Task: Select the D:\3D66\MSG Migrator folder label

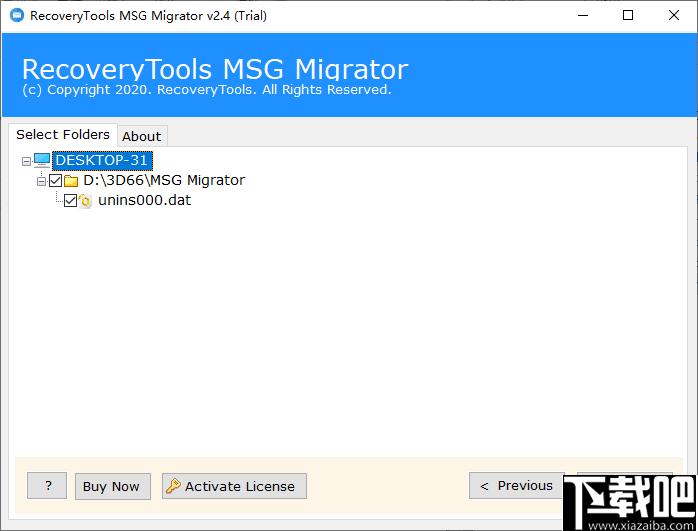Action: coord(164,180)
